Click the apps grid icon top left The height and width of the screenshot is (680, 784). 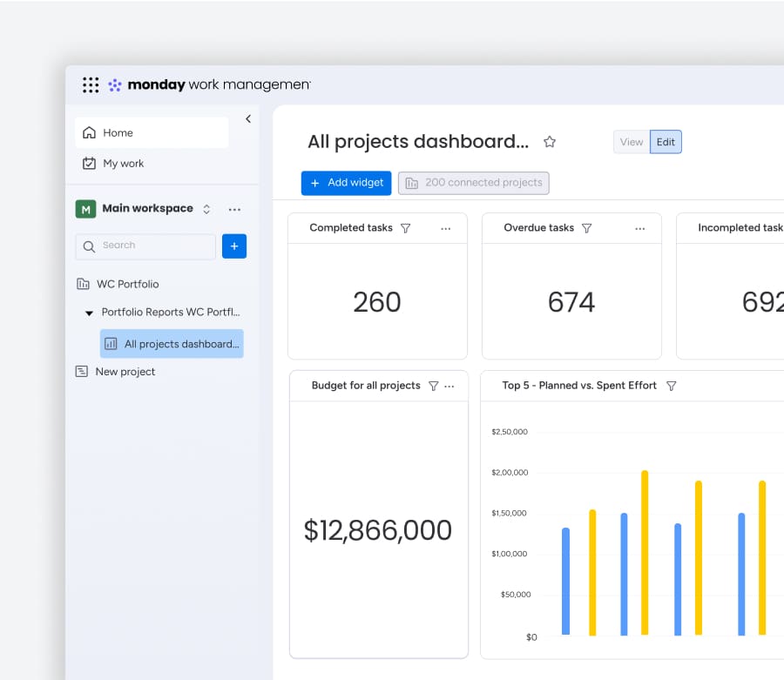(x=91, y=84)
